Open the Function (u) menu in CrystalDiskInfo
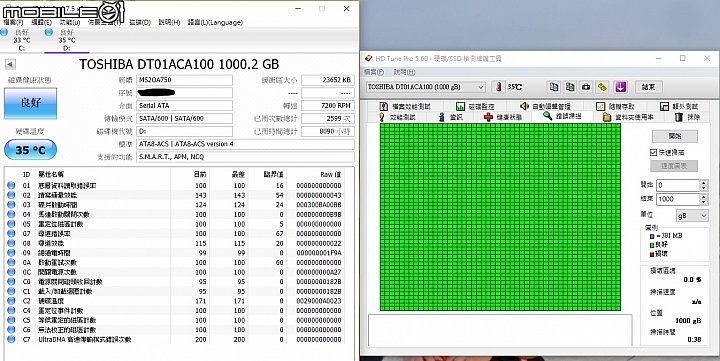Screen dimensions: 720x361 (70, 22)
